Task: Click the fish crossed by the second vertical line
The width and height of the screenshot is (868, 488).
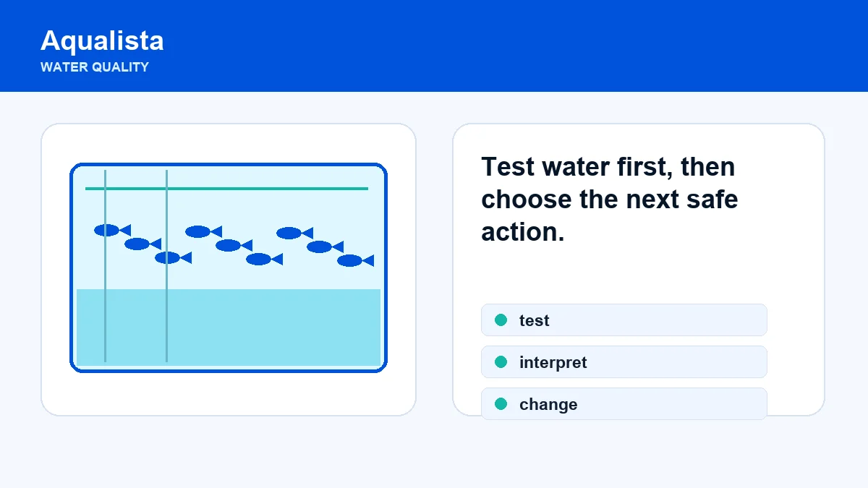Action: (173, 257)
